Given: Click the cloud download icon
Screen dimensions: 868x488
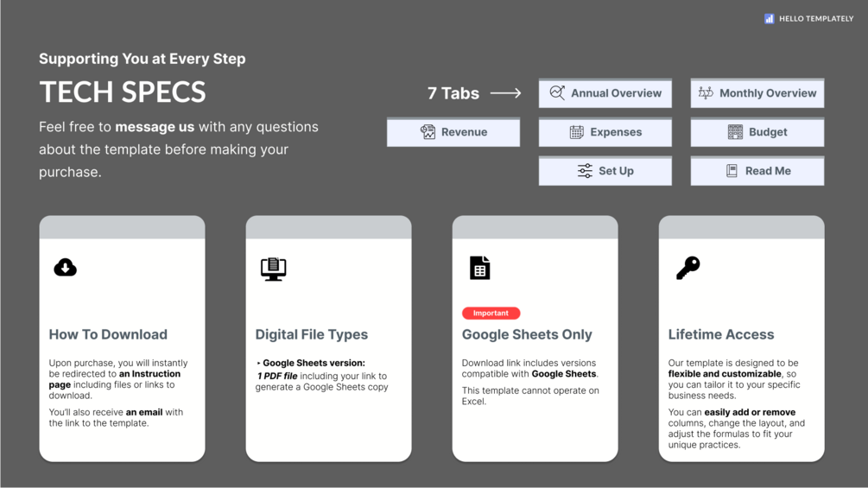Looking at the screenshot, I should pos(66,268).
